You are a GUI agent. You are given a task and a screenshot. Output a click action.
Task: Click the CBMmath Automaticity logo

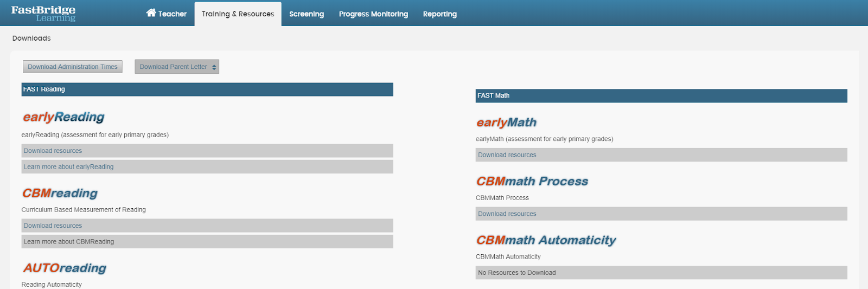tap(546, 240)
